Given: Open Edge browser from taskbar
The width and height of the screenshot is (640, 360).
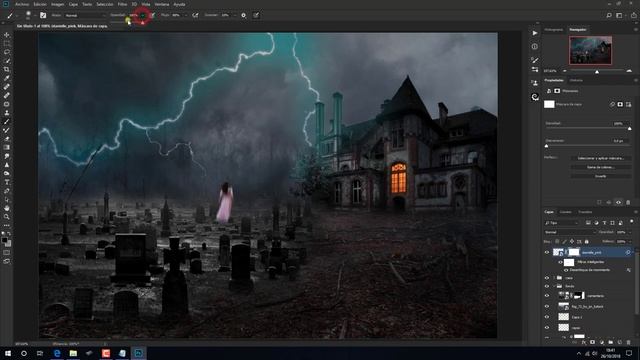Looking at the screenshot, I should [57, 353].
